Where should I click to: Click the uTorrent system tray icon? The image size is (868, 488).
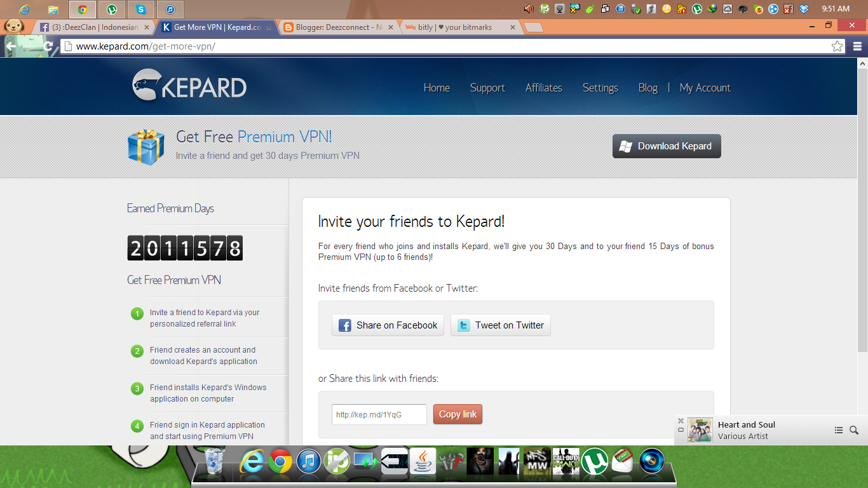(696, 9)
